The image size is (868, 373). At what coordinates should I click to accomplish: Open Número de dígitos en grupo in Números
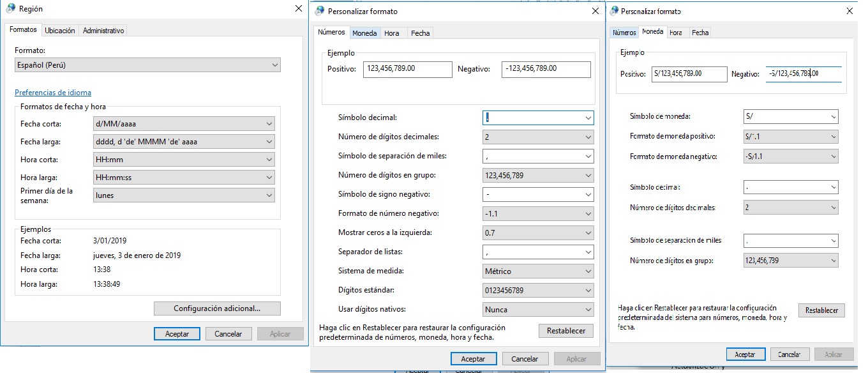pos(538,175)
